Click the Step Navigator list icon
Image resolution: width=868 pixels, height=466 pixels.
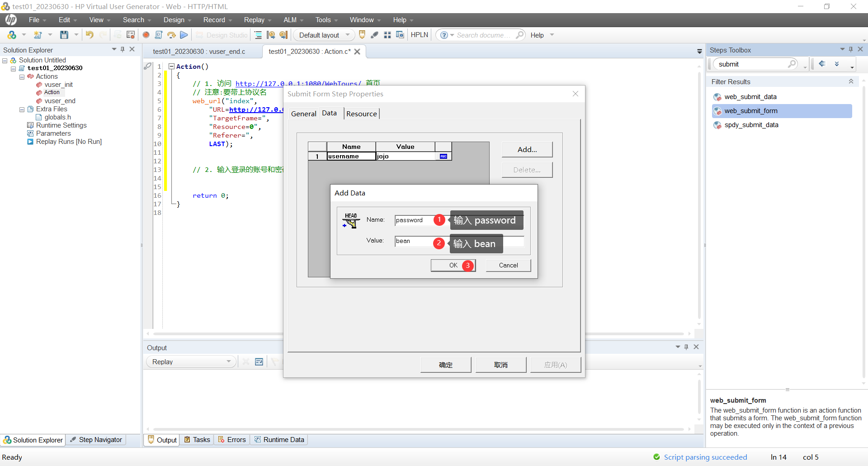[258, 35]
